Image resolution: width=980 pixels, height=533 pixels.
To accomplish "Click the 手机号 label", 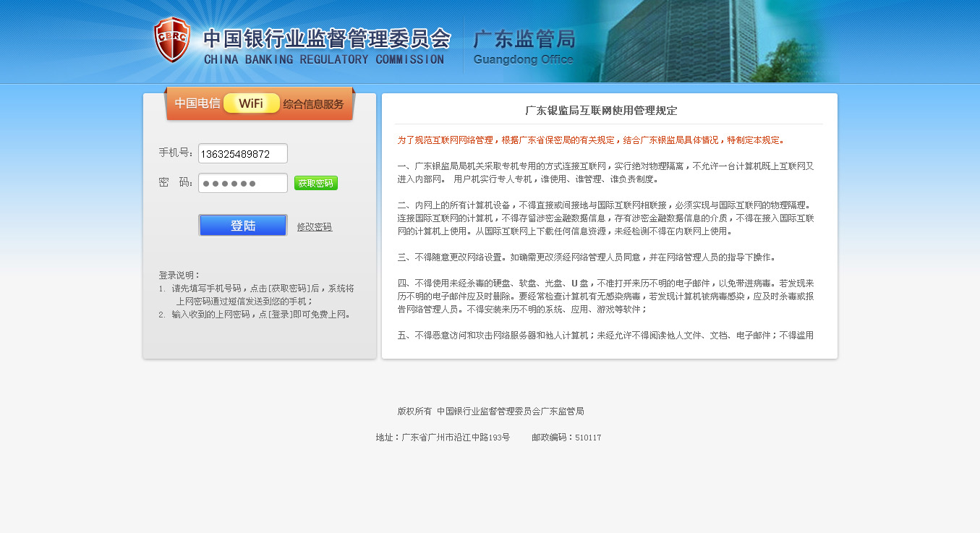I will [176, 153].
